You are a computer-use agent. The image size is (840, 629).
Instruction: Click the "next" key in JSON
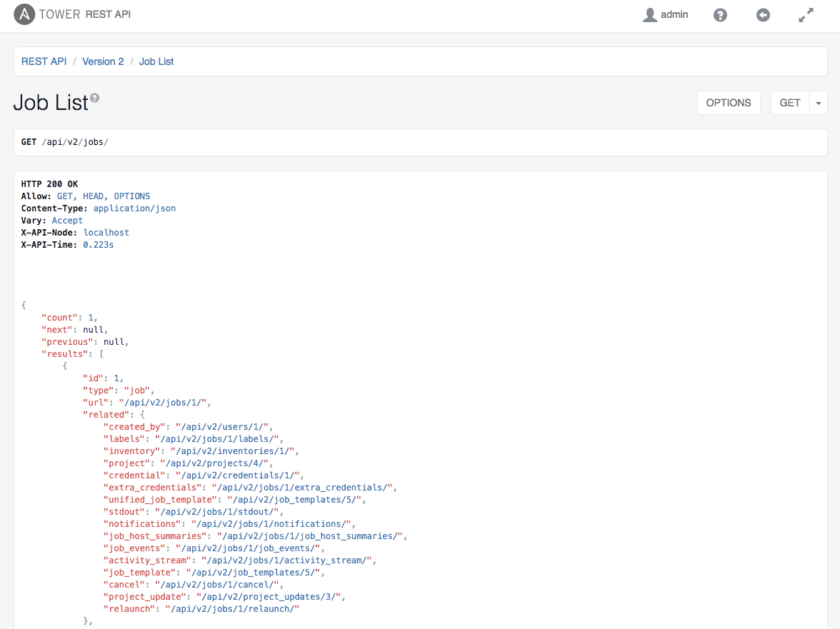[x=57, y=330]
